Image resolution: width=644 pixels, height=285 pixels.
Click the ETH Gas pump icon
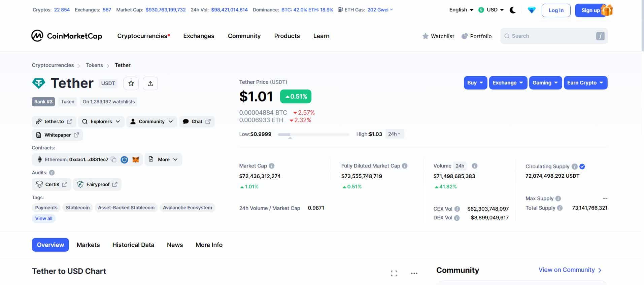click(341, 10)
